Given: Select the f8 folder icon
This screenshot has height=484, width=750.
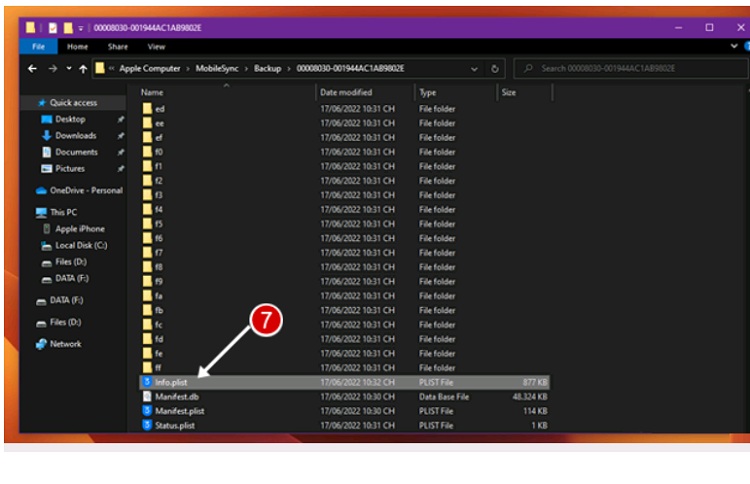Looking at the screenshot, I should [147, 266].
